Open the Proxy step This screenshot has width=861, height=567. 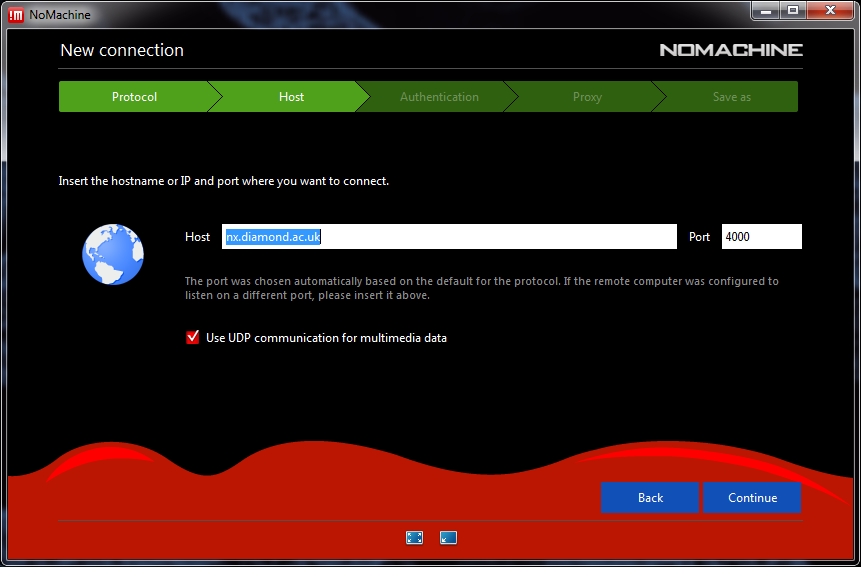587,97
